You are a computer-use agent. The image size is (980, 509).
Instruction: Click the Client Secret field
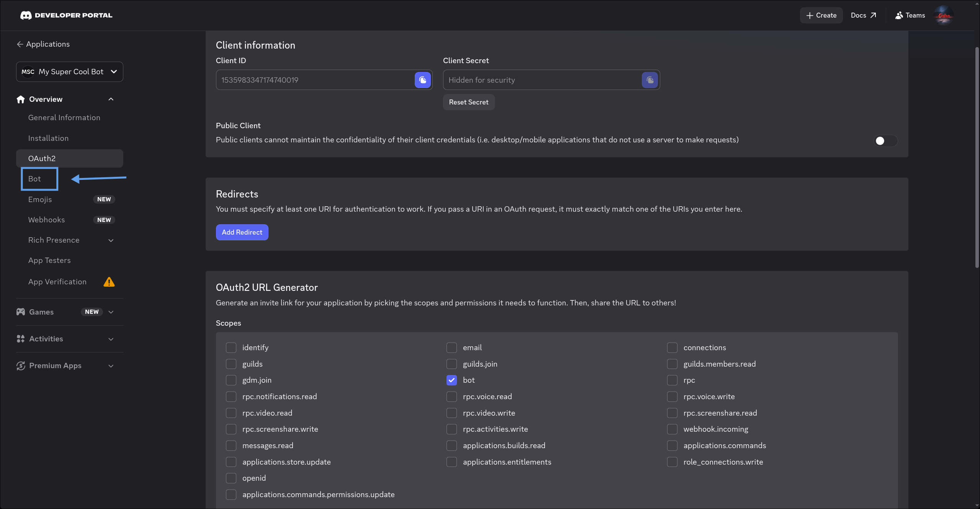[x=551, y=80]
